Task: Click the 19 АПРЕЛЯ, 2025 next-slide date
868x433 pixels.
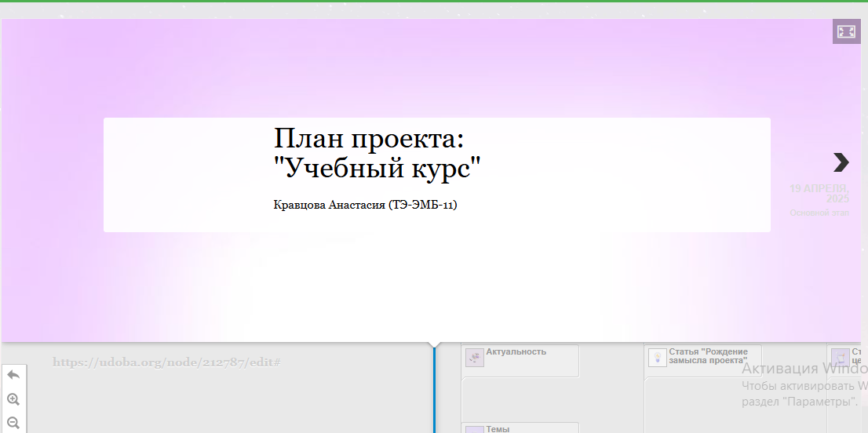Action: point(819,194)
